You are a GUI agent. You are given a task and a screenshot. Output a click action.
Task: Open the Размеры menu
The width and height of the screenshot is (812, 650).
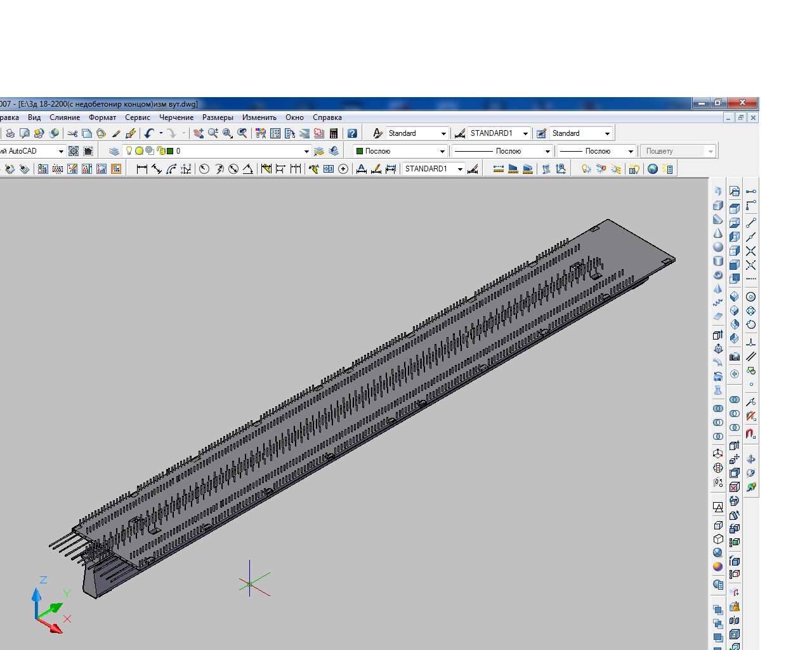click(x=218, y=117)
